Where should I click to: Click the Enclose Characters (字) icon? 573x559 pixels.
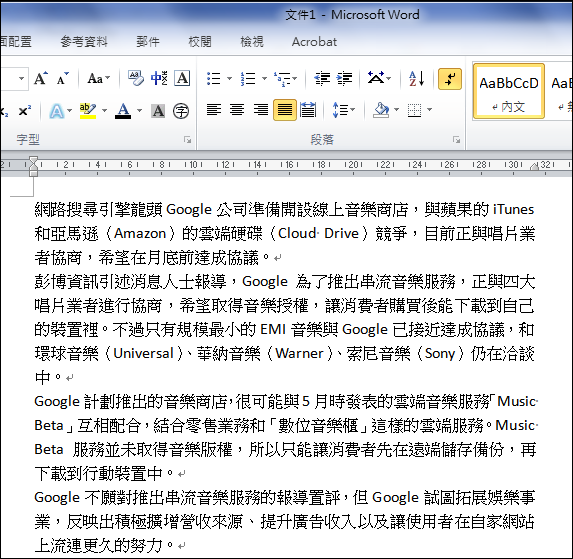point(181,111)
